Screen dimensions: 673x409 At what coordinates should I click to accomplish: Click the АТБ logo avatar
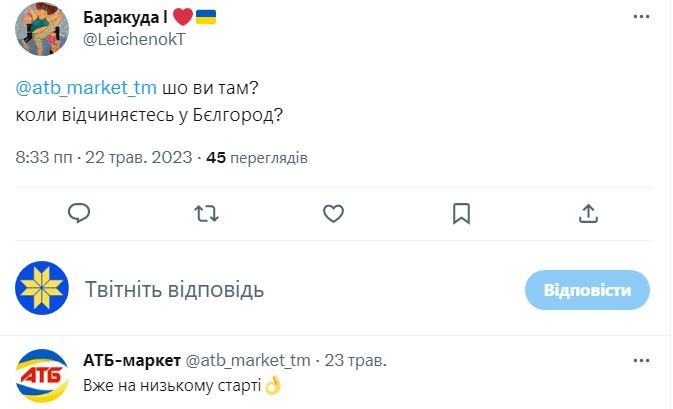tap(41, 376)
